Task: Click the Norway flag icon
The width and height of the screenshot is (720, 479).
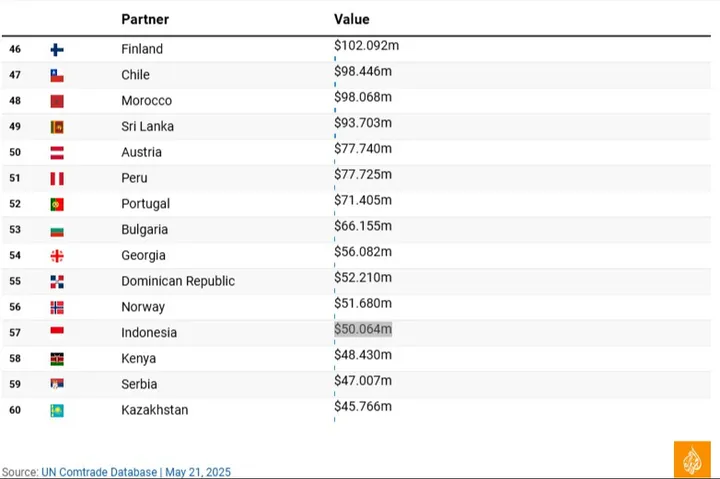Action: [x=57, y=307]
